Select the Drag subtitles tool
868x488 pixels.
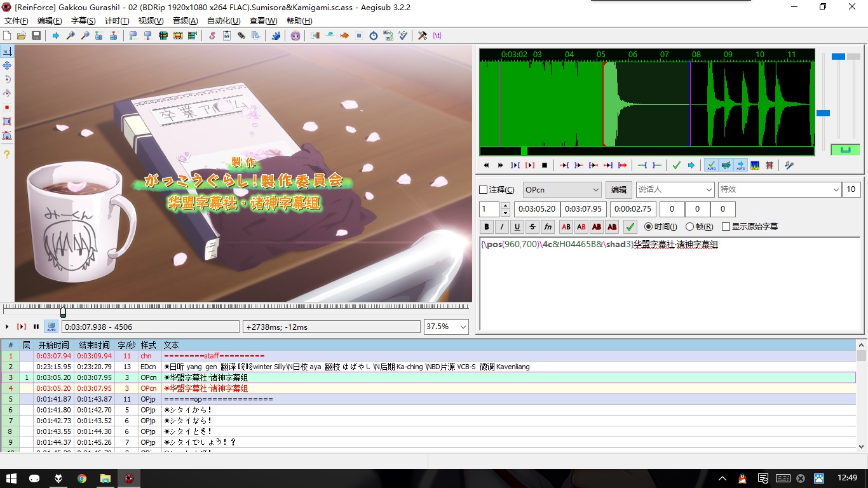pos(7,65)
